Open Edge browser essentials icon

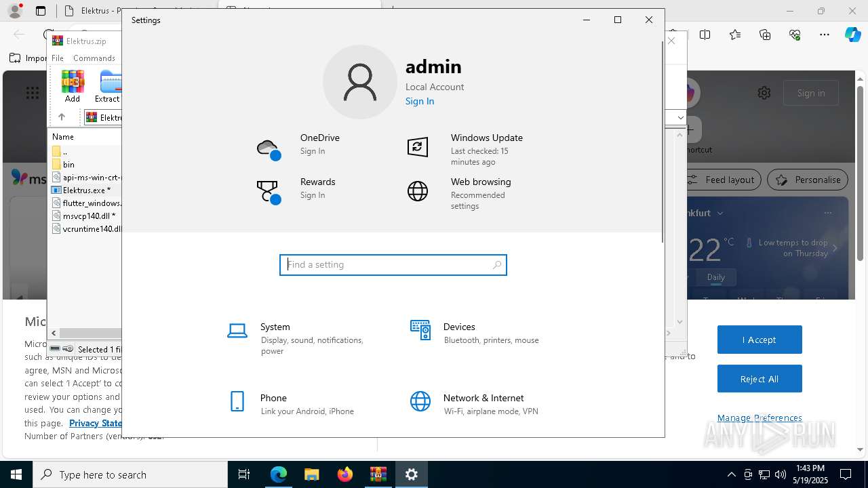[795, 35]
